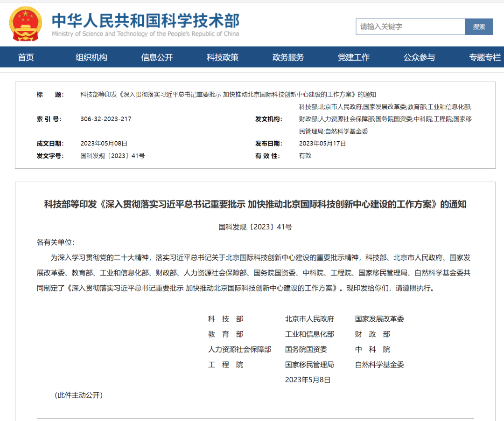Click signature 财政部

click(372, 334)
